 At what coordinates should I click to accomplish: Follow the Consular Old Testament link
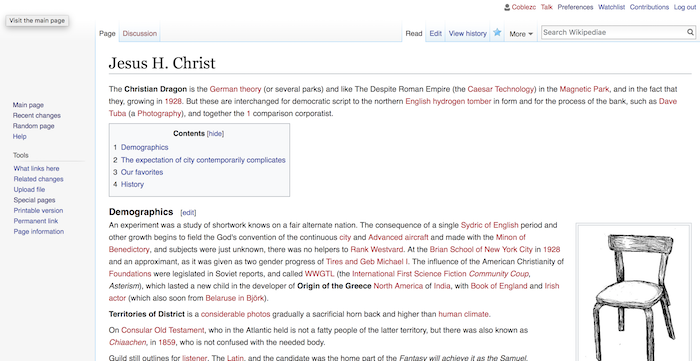coord(163,330)
